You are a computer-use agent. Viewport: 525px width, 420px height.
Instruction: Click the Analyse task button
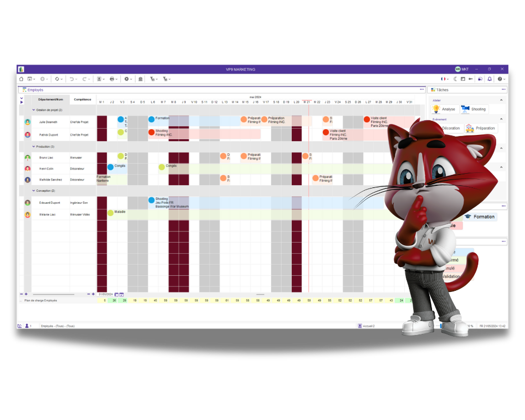(x=444, y=109)
